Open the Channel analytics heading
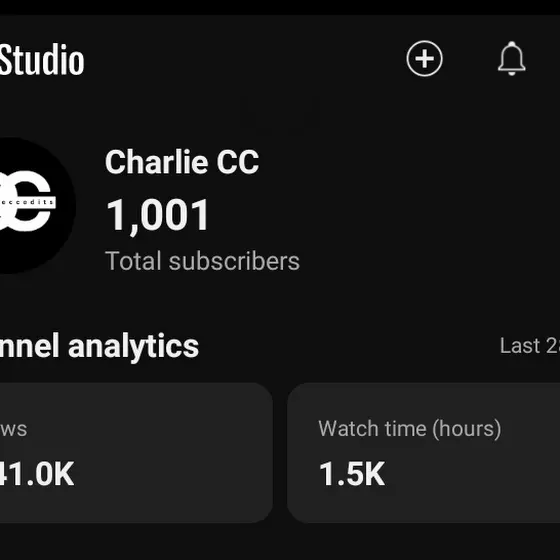Viewport: 560px width, 560px height. coord(99,346)
